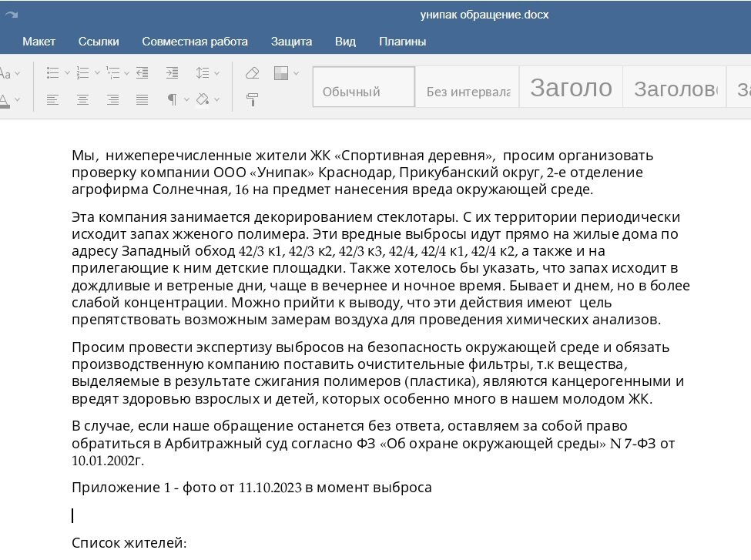Switch to the Совместная работа tab
The height and width of the screenshot is (560, 751).
pyautogui.click(x=195, y=42)
